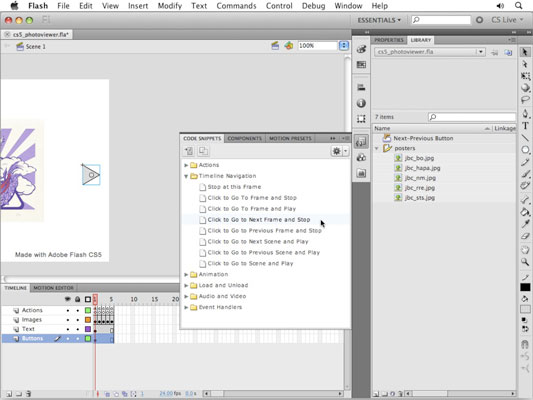Open the Code Snippets options gear dropdown

click(340, 151)
